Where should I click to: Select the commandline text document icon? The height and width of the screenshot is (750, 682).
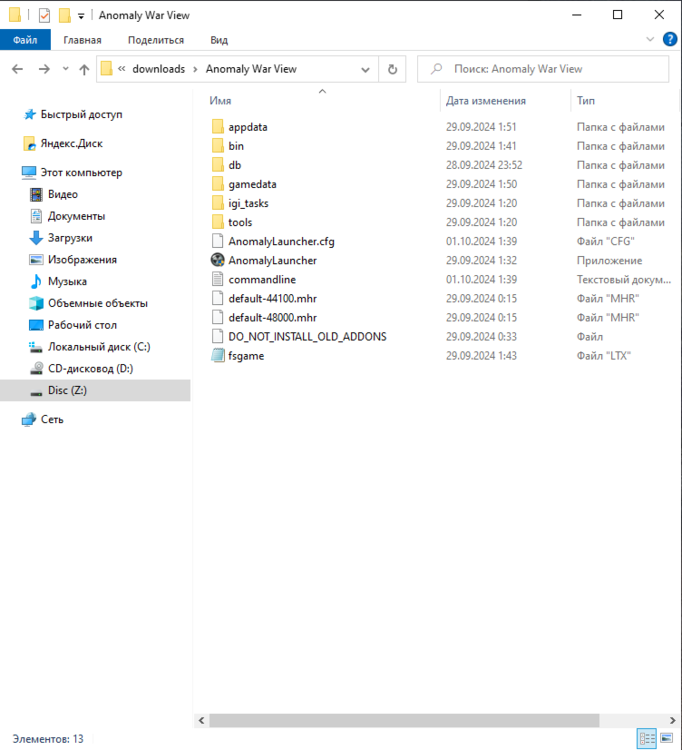click(218, 279)
